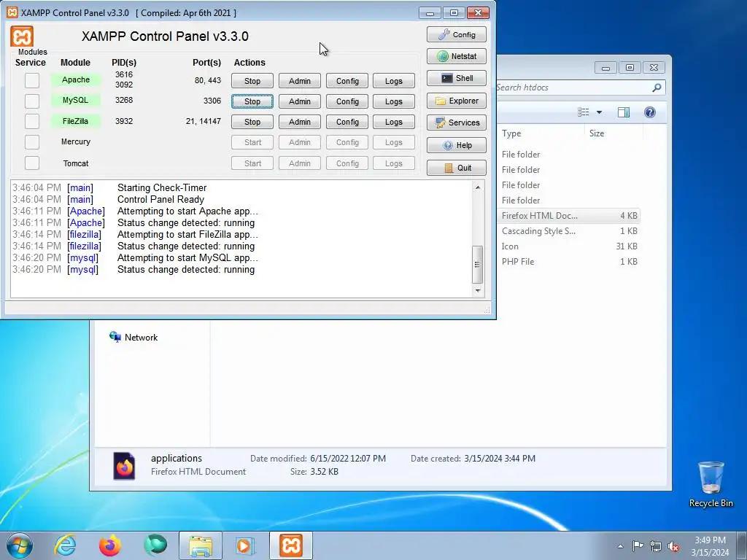Open Netstat from the XAMPP side panel
Viewport: 747px width, 560px height.
click(457, 56)
